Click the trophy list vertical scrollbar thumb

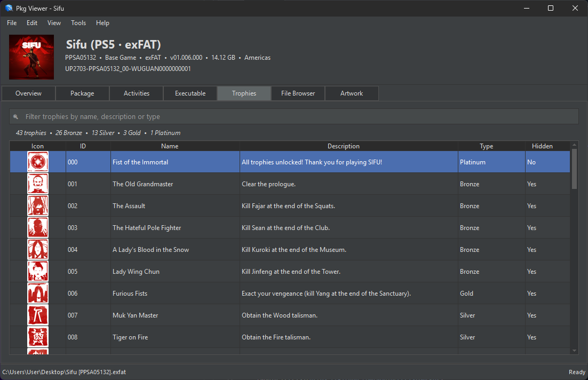[x=574, y=169]
